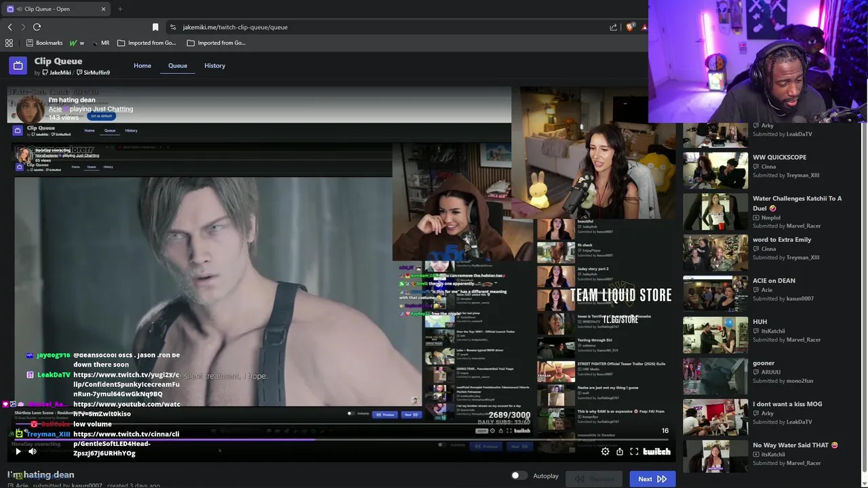
Task: Click the gooner clip title
Action: (763, 363)
